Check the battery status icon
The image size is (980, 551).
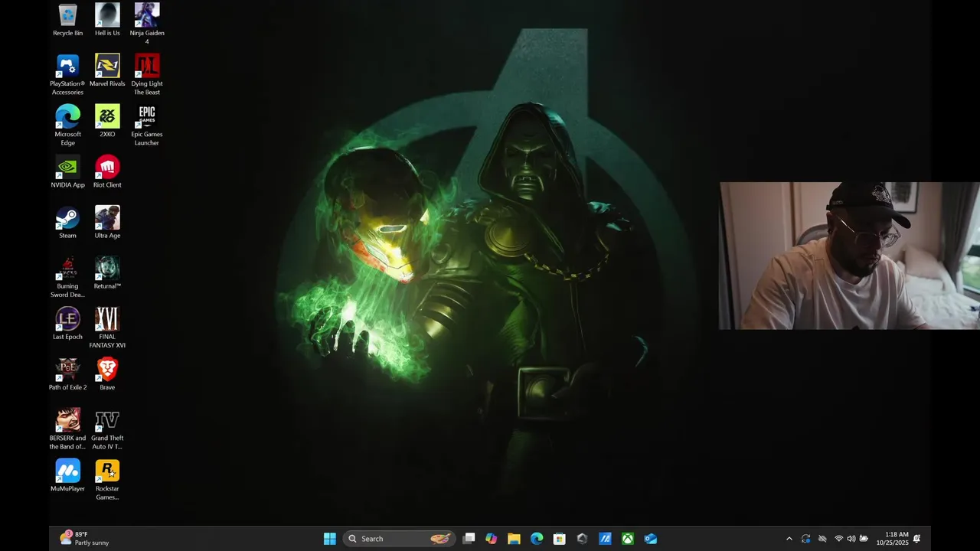pyautogui.click(x=864, y=539)
